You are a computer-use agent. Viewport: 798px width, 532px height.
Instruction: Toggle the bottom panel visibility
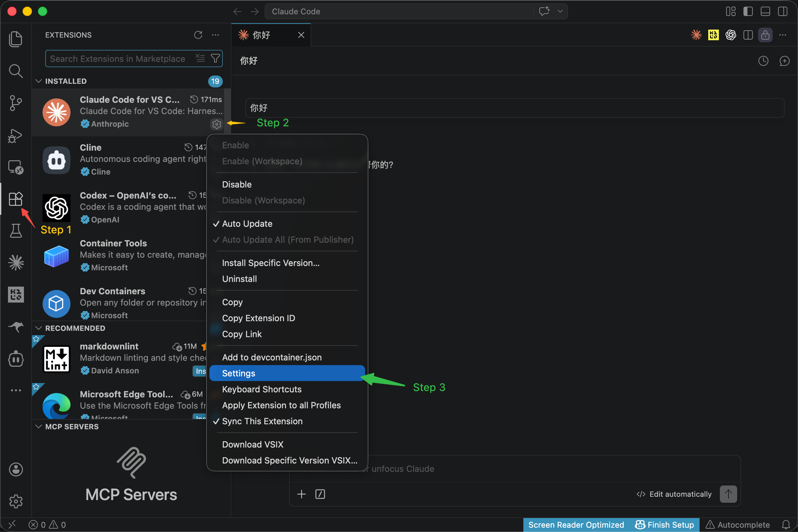[x=765, y=12]
